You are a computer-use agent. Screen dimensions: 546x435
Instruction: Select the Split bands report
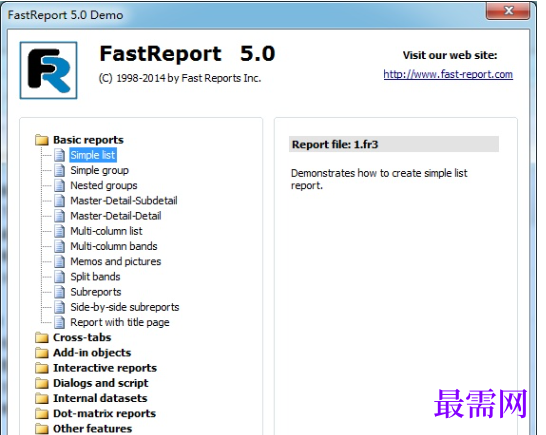(95, 277)
